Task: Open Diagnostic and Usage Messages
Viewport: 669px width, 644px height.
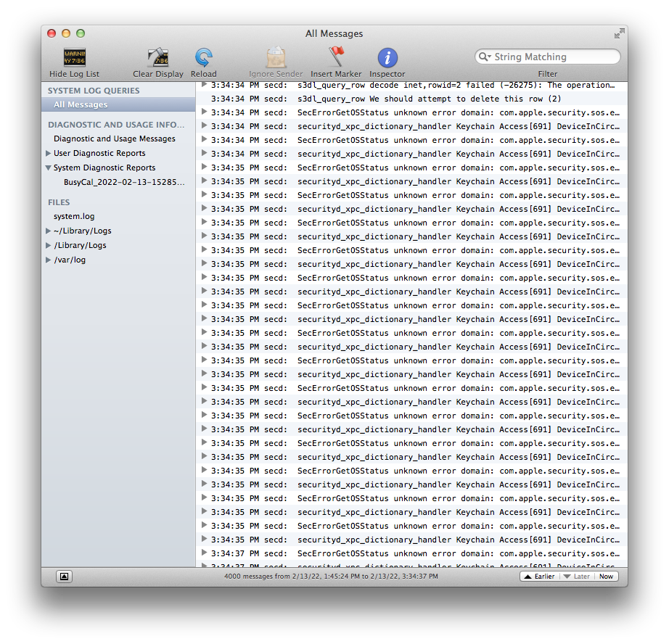Action: pyautogui.click(x=115, y=139)
